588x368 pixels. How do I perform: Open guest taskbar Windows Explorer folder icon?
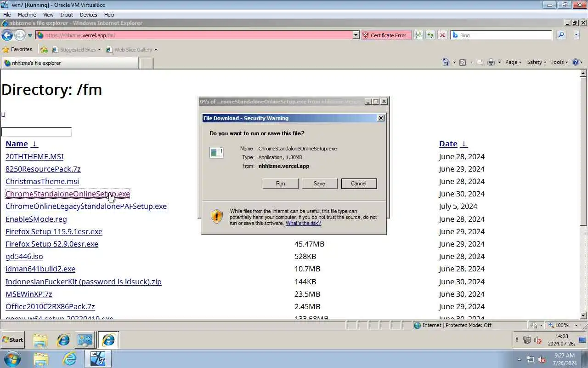click(x=40, y=340)
